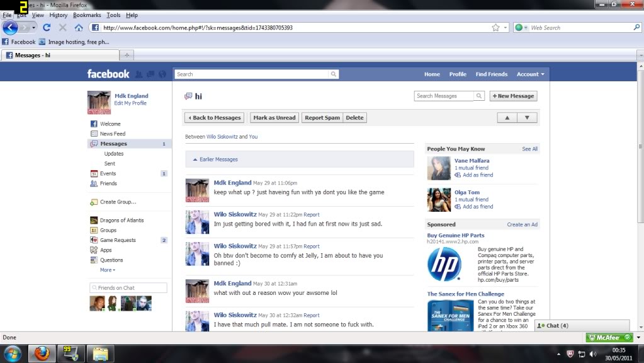Open the Chat (4) bar
The height and width of the screenshot is (363, 644).
556,326
